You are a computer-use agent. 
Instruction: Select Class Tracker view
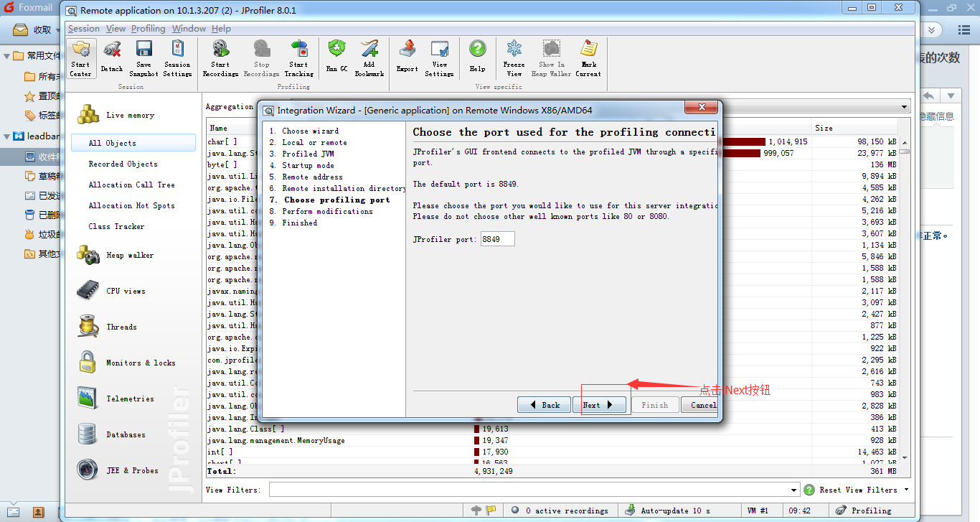point(116,226)
